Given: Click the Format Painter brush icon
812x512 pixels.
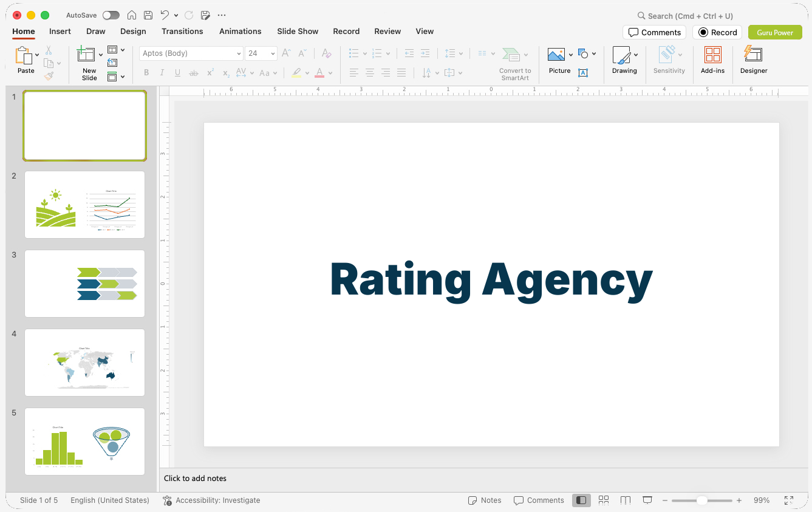Looking at the screenshot, I should [x=49, y=77].
